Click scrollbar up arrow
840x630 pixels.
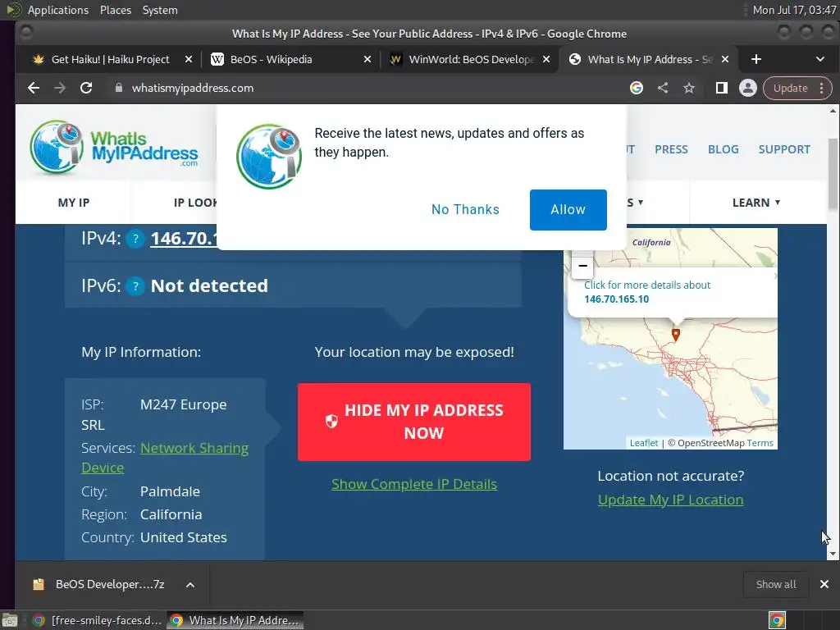[833, 111]
